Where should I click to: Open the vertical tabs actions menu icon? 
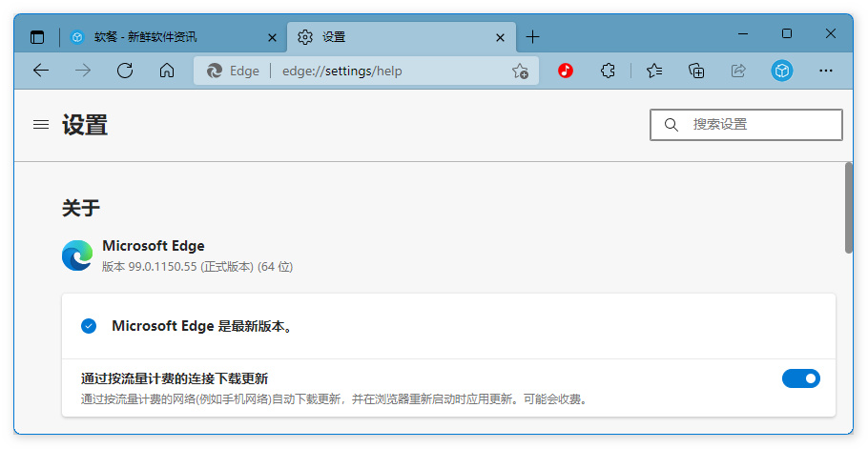[37, 37]
